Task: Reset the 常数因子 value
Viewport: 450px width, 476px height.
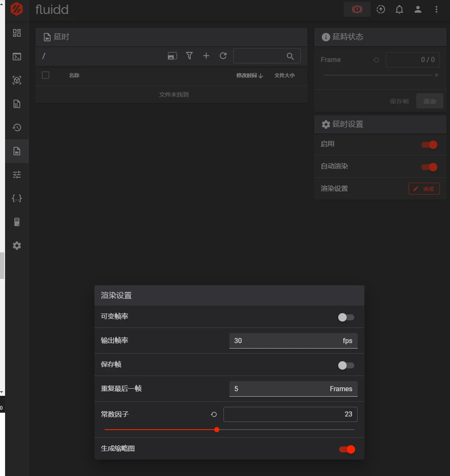Action: (x=214, y=414)
